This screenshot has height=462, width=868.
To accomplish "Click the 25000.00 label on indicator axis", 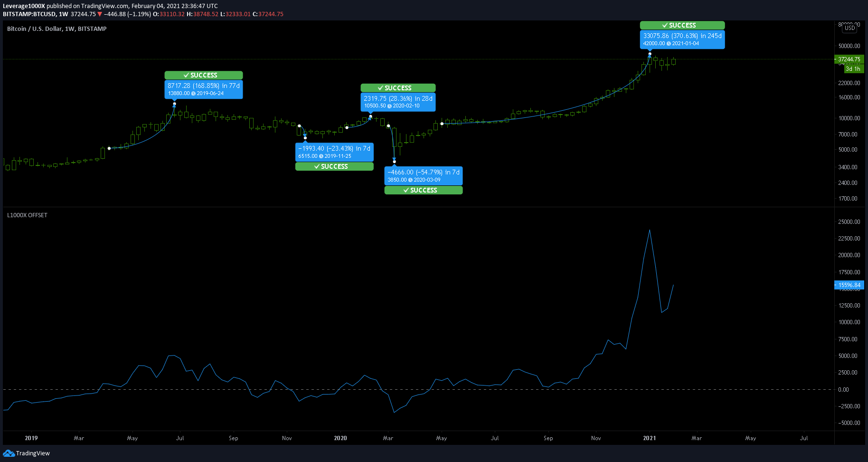I will click(849, 222).
